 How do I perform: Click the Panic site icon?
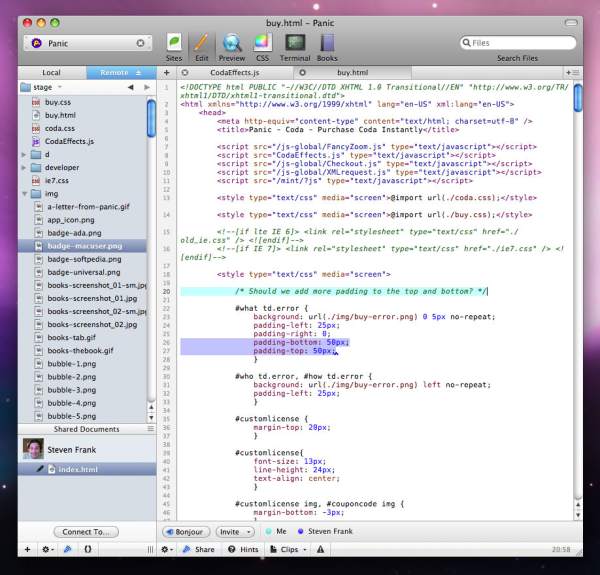(36, 43)
